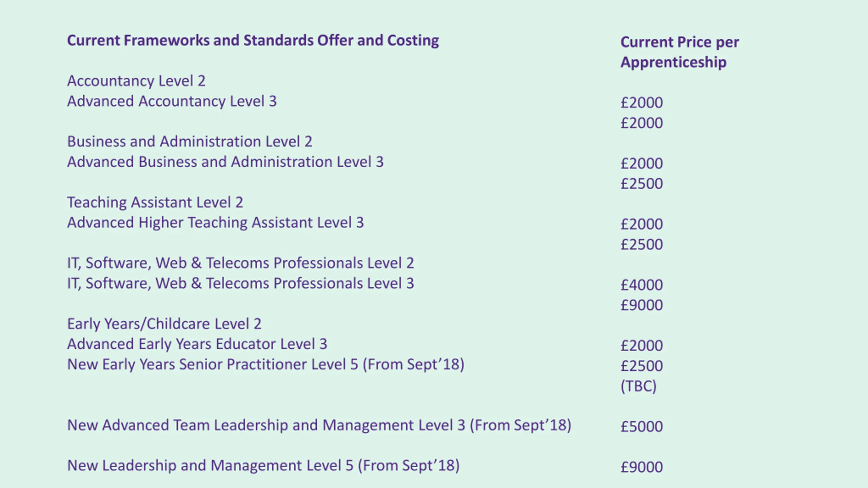Click Advanced Early Years Educator Level 3
The height and width of the screenshot is (488, 868).
pos(197,344)
